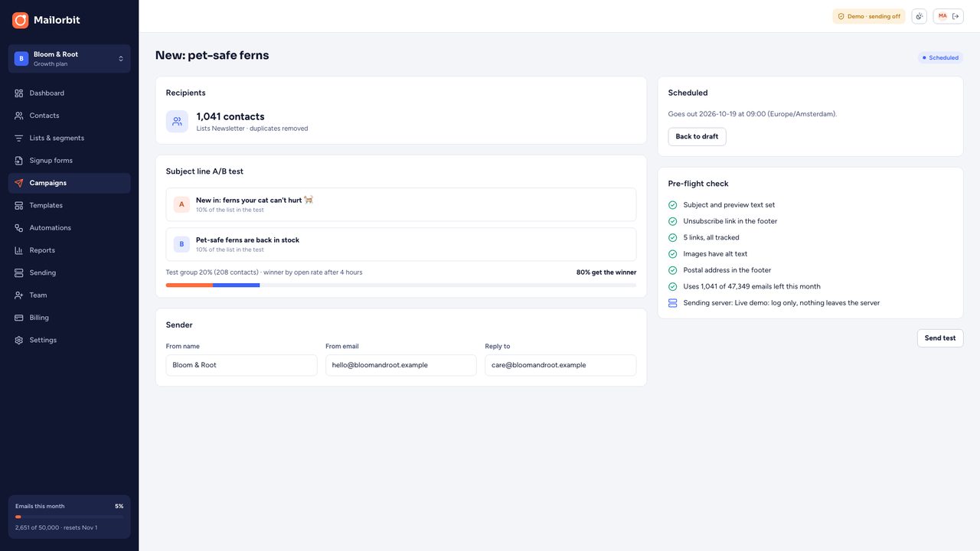Click the log out arrow icon
The height and width of the screenshot is (551, 980).
click(x=955, y=16)
